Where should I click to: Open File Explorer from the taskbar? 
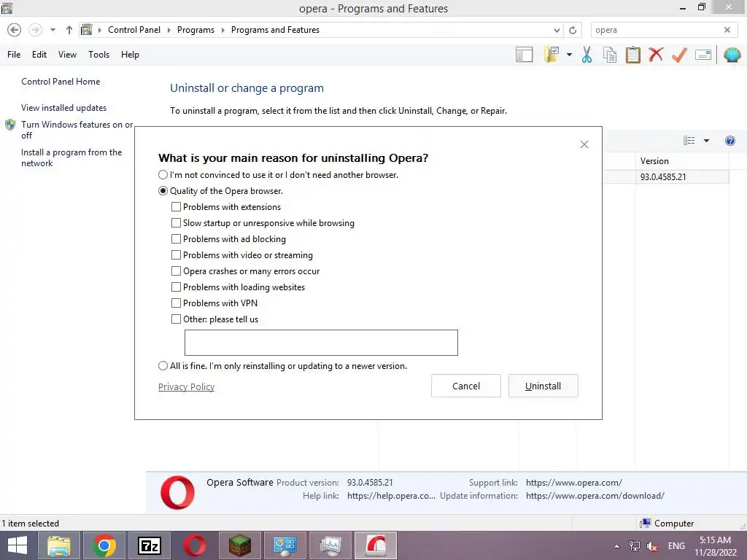pos(58,545)
